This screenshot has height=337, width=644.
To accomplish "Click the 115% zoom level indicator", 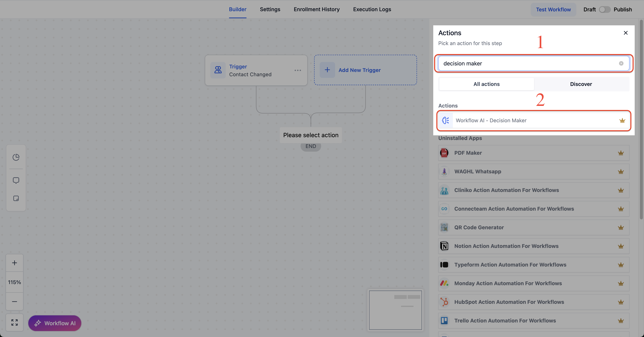I will (x=15, y=282).
